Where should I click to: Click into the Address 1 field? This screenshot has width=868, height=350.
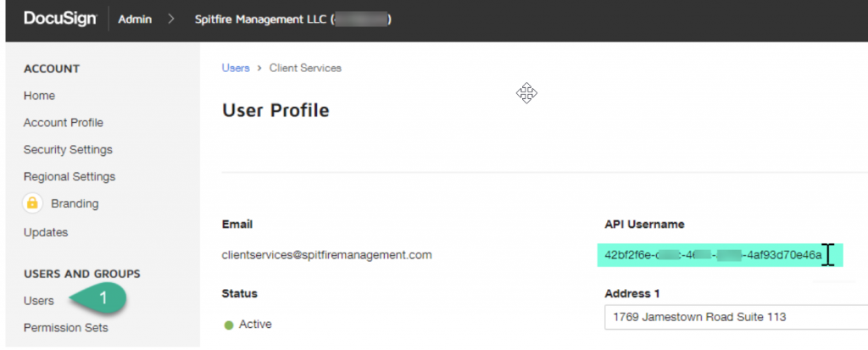click(x=737, y=317)
